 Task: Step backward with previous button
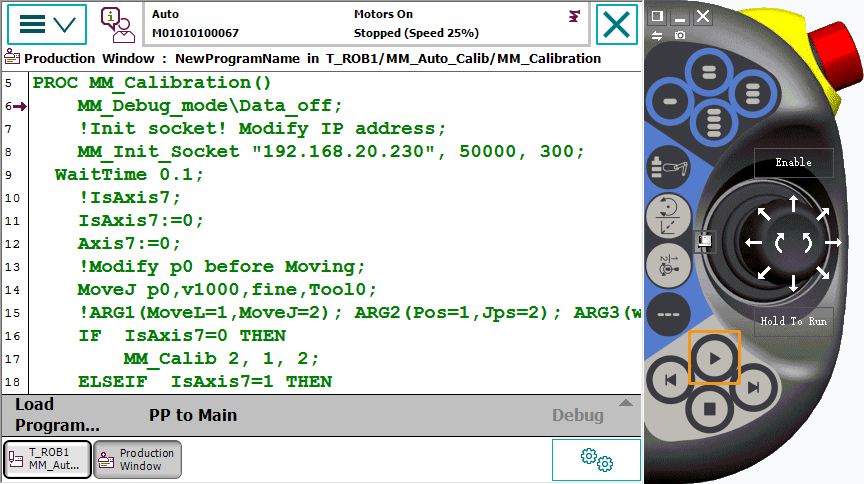pyautogui.click(x=671, y=380)
